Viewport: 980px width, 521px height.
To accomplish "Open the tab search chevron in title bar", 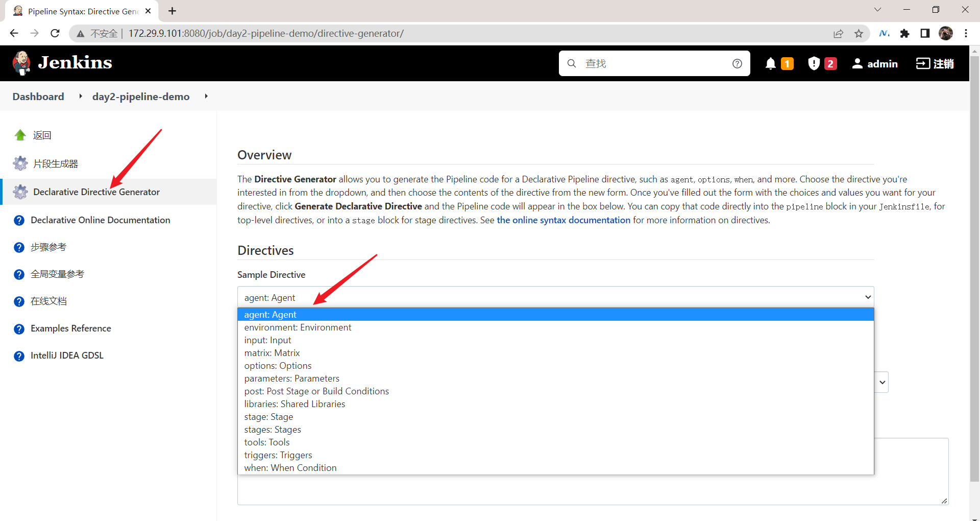I will (x=877, y=10).
